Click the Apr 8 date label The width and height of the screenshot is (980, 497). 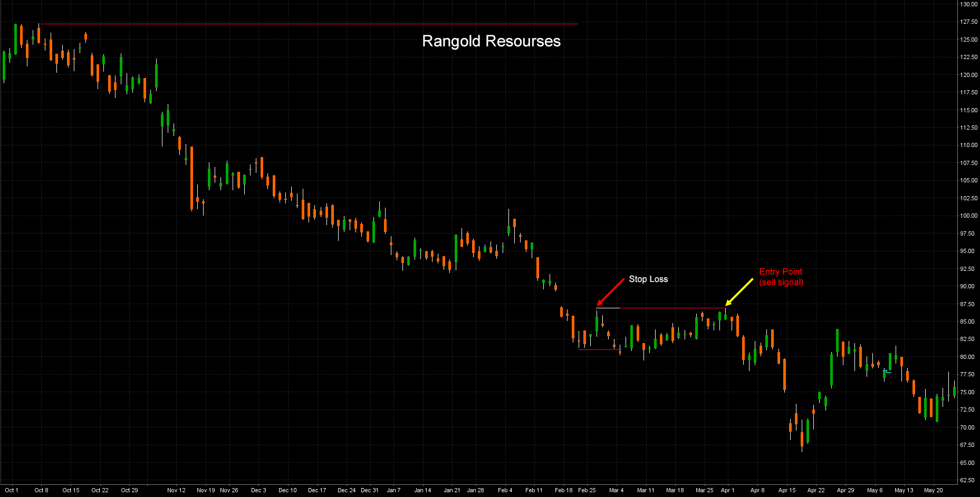pyautogui.click(x=757, y=490)
